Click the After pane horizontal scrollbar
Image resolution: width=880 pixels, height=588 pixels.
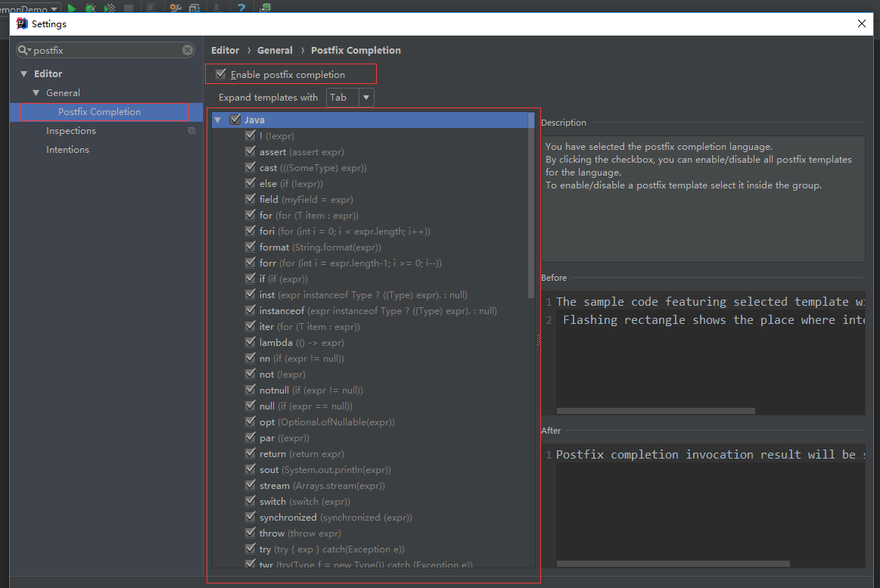673,563
